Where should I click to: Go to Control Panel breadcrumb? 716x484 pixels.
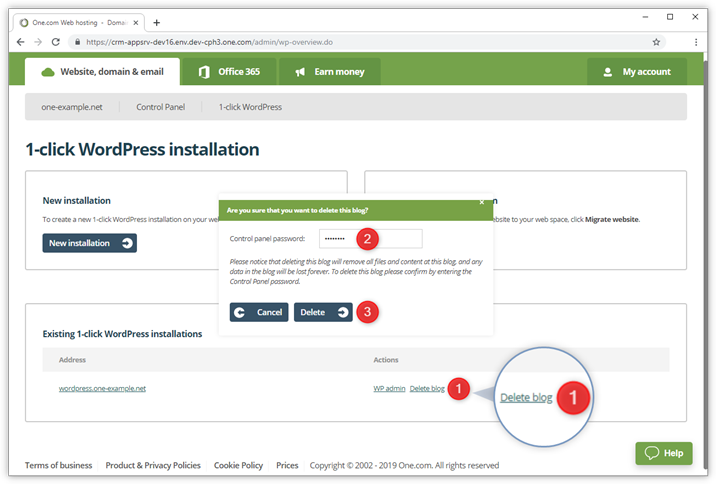161,107
